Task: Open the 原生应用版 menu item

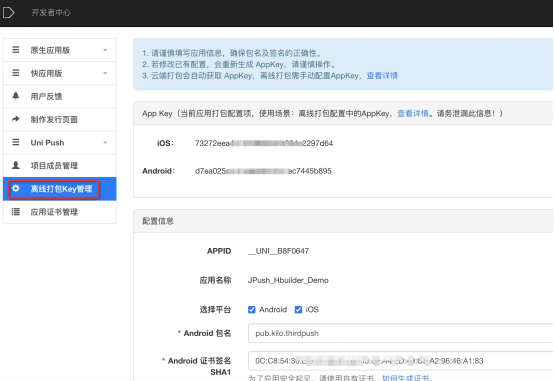Action: point(60,50)
